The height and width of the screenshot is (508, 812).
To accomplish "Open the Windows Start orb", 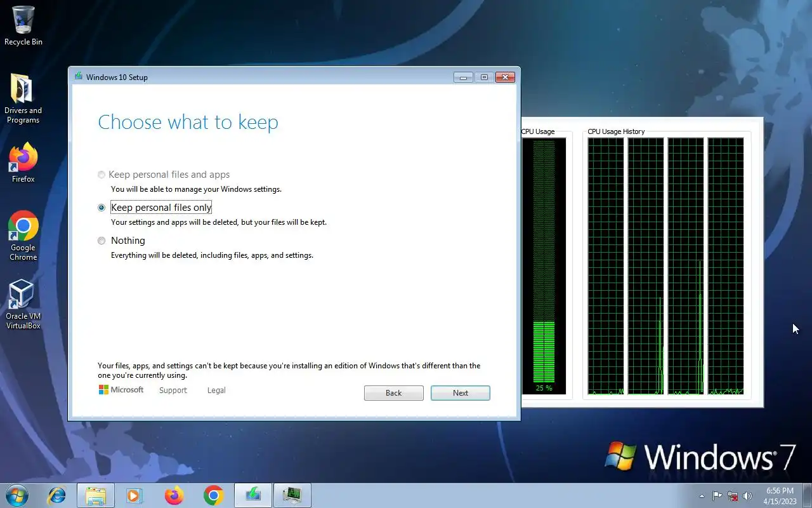I will pyautogui.click(x=17, y=495).
